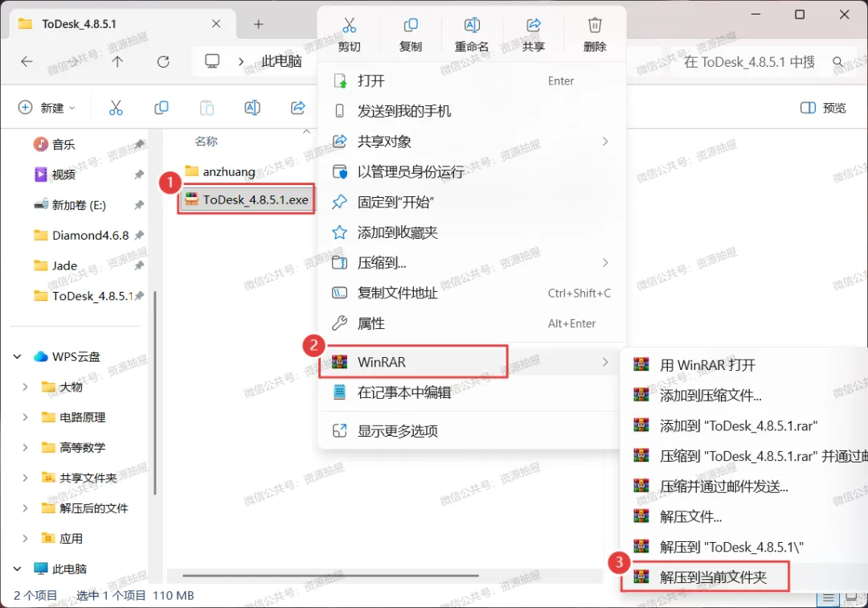Select 添加到 "ToDesk_4.8.5.1.rar"
The image size is (868, 608).
point(744,425)
